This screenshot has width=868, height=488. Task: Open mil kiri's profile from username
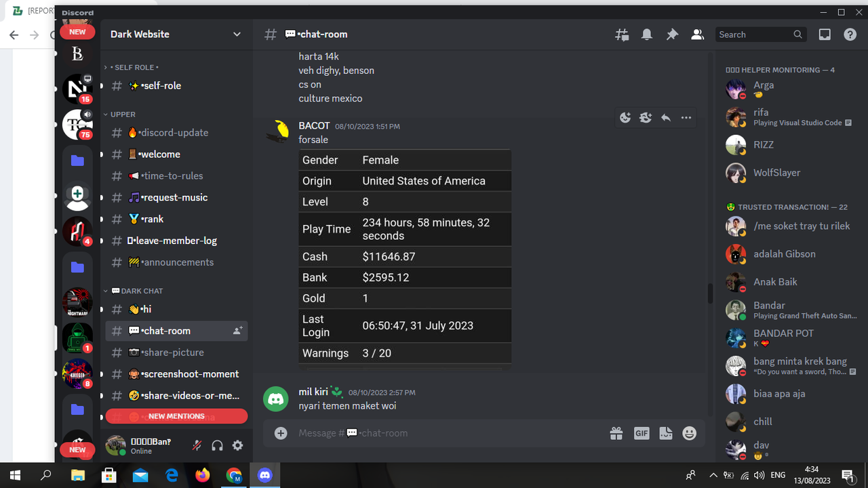pyautogui.click(x=313, y=392)
